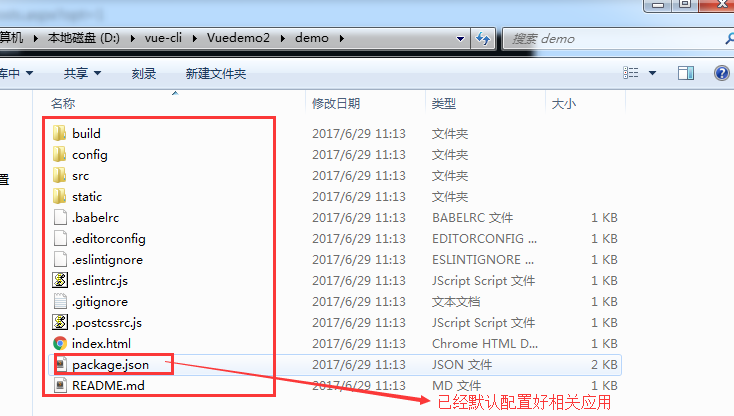Screen dimensions: 734x416
Task: Expand the arrow after 本地磁盘 (D:) breadcrumb
Action: pos(133,38)
